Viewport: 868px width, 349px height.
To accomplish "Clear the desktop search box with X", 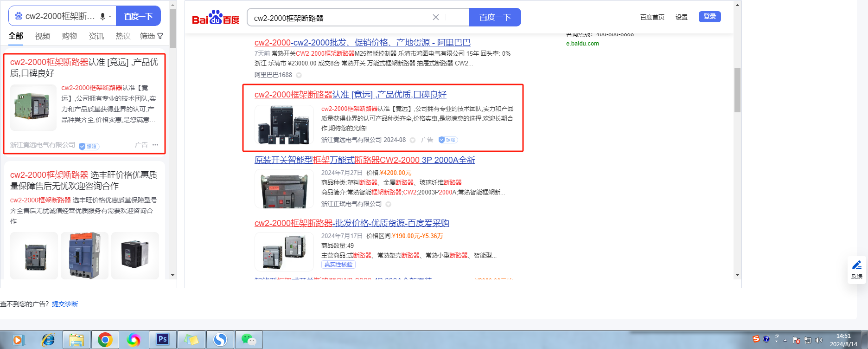I will tap(436, 17).
